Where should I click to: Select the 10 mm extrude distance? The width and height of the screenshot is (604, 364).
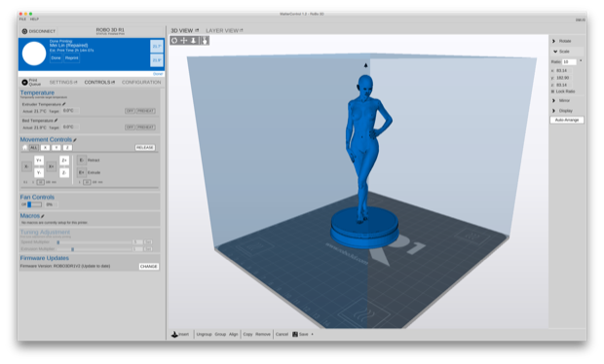(x=87, y=182)
